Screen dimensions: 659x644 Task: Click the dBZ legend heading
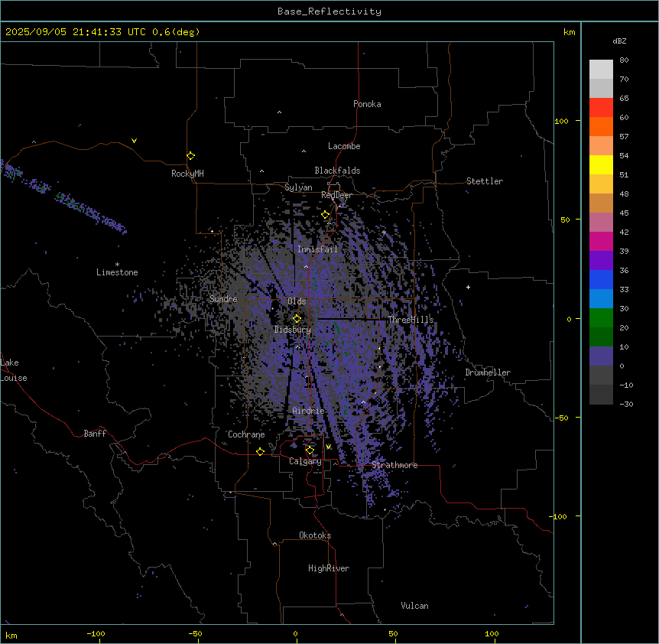click(x=619, y=41)
